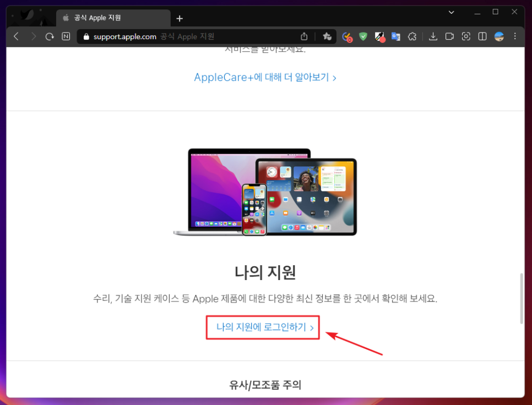Screen dimensions: 532x405
Task: Share this page from address bar
Action: click(304, 36)
